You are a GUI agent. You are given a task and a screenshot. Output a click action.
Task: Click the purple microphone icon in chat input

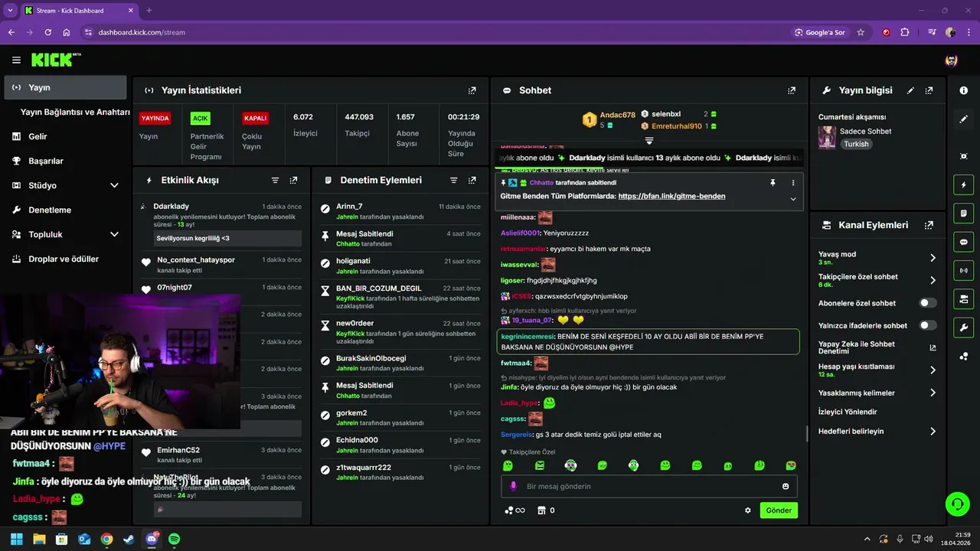tap(513, 487)
